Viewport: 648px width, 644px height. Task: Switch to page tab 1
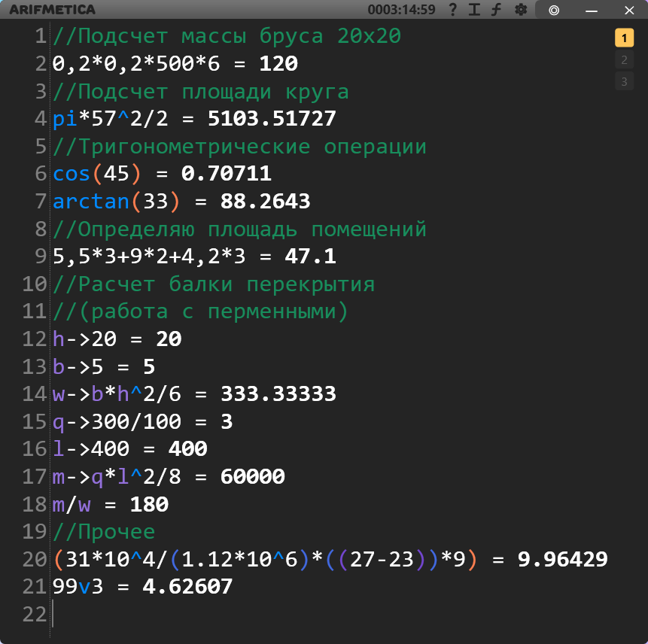[x=624, y=38]
